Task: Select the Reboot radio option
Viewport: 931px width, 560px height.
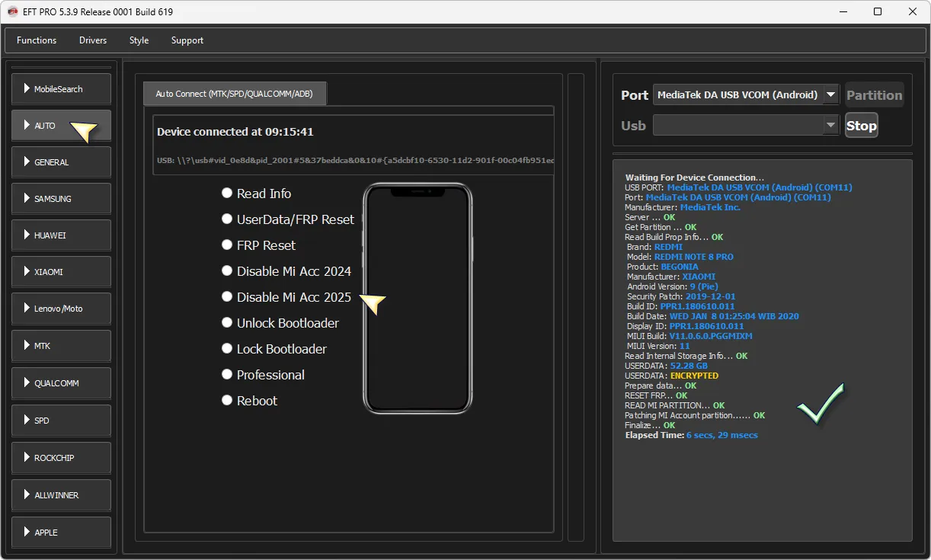Action: (x=227, y=401)
